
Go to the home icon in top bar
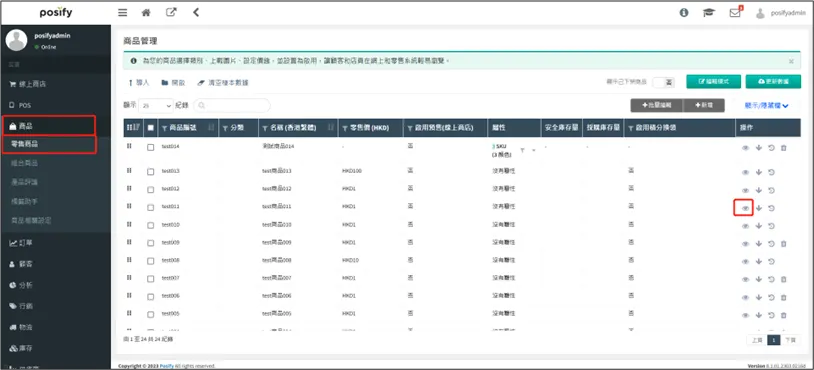pos(146,13)
